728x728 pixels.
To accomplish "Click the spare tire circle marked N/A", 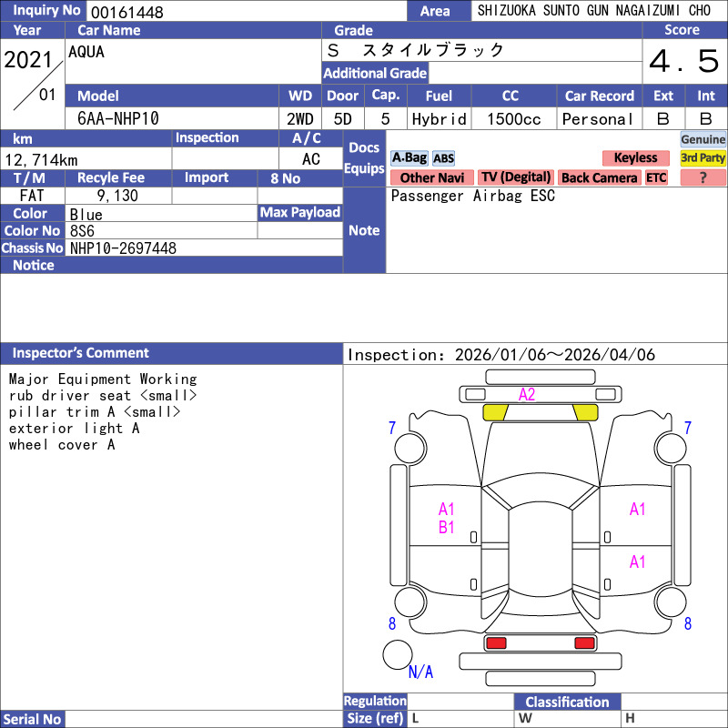I will pyautogui.click(x=397, y=654).
